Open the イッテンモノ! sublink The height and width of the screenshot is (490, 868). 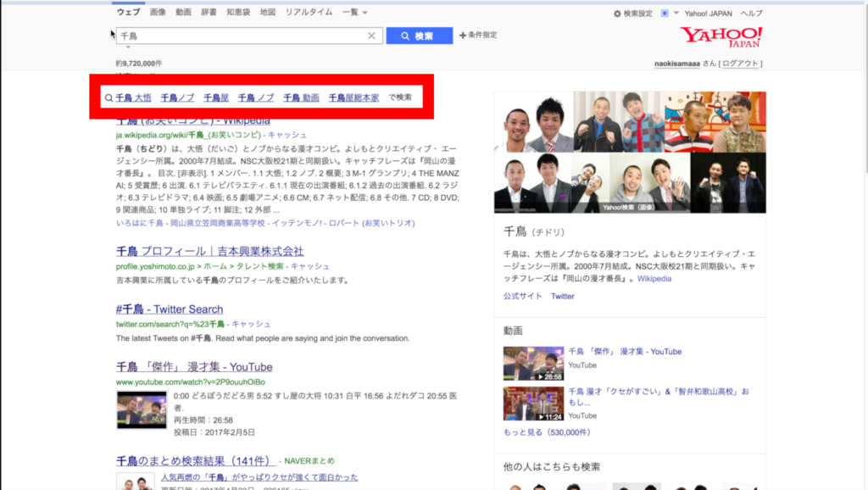298,223
